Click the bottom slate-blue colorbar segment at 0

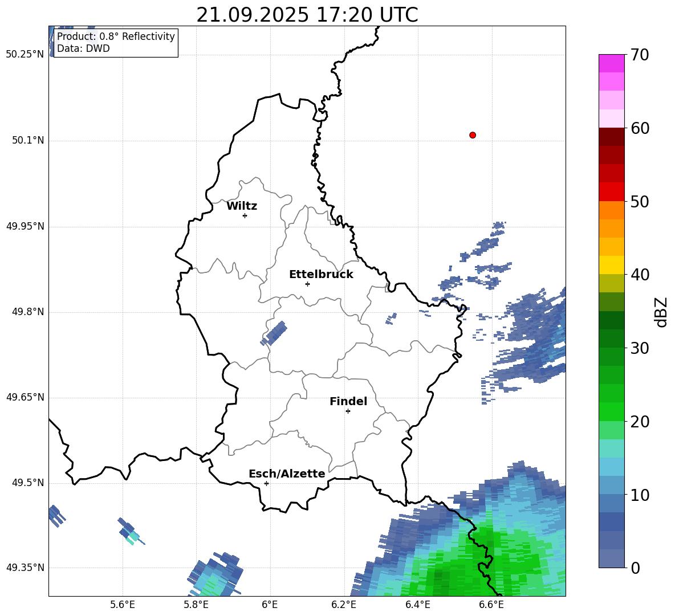(x=611, y=558)
